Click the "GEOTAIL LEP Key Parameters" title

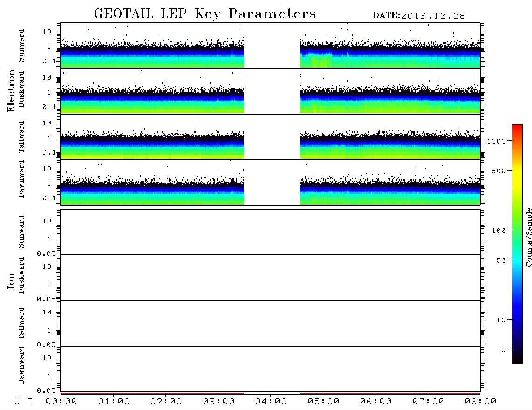(x=205, y=14)
